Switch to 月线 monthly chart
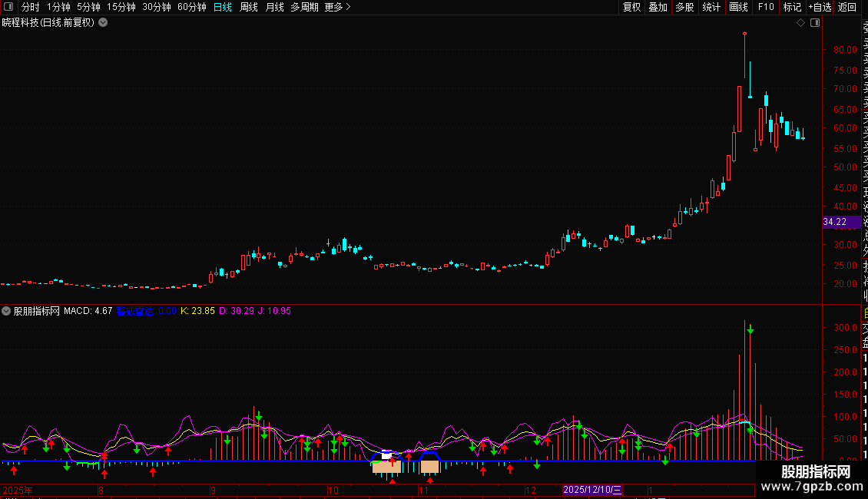The image size is (868, 499). coord(274,7)
